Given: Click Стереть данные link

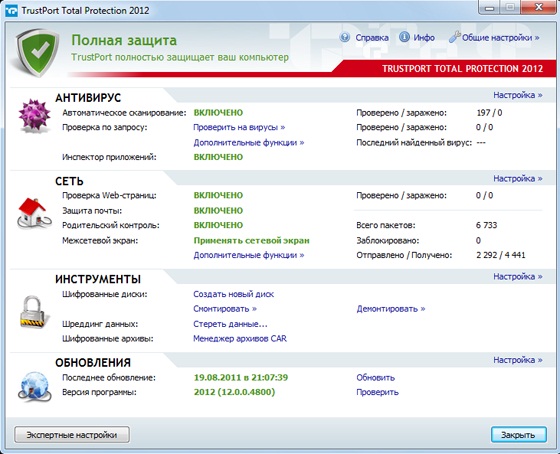Looking at the screenshot, I should tap(230, 324).
